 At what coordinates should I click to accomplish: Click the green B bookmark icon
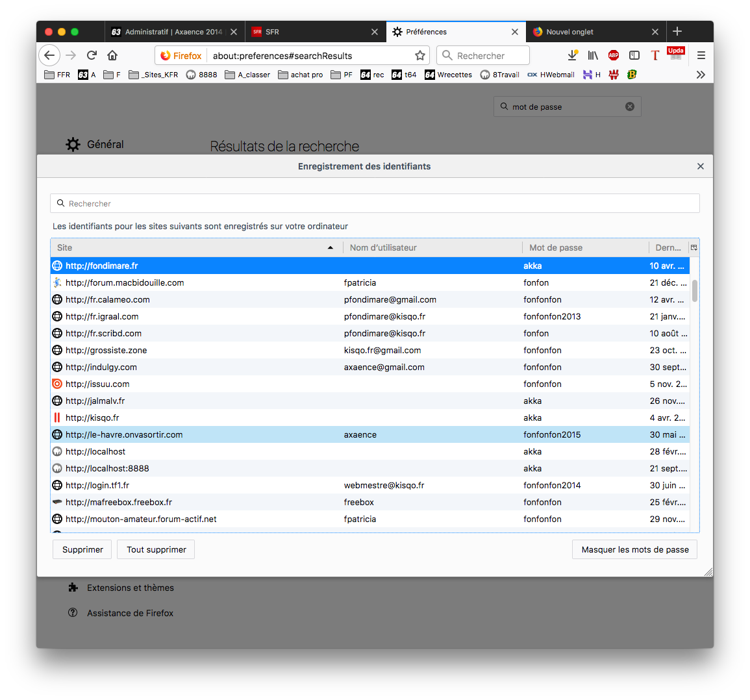click(x=632, y=75)
